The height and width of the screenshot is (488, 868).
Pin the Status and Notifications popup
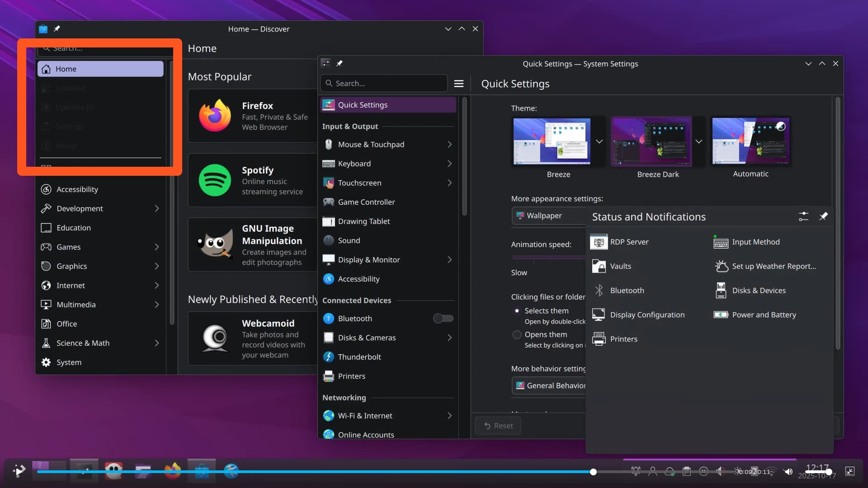[x=823, y=217]
